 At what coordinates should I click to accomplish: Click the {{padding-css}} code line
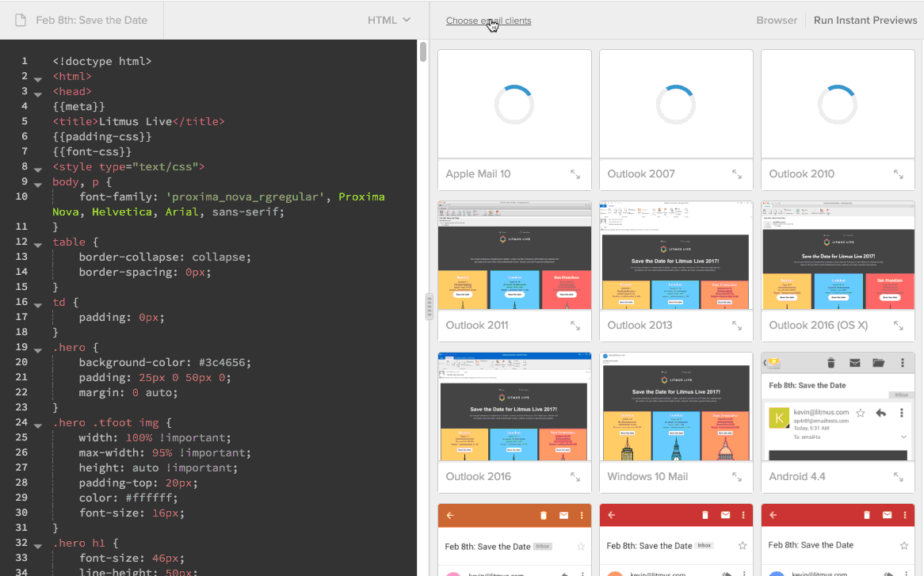click(102, 136)
